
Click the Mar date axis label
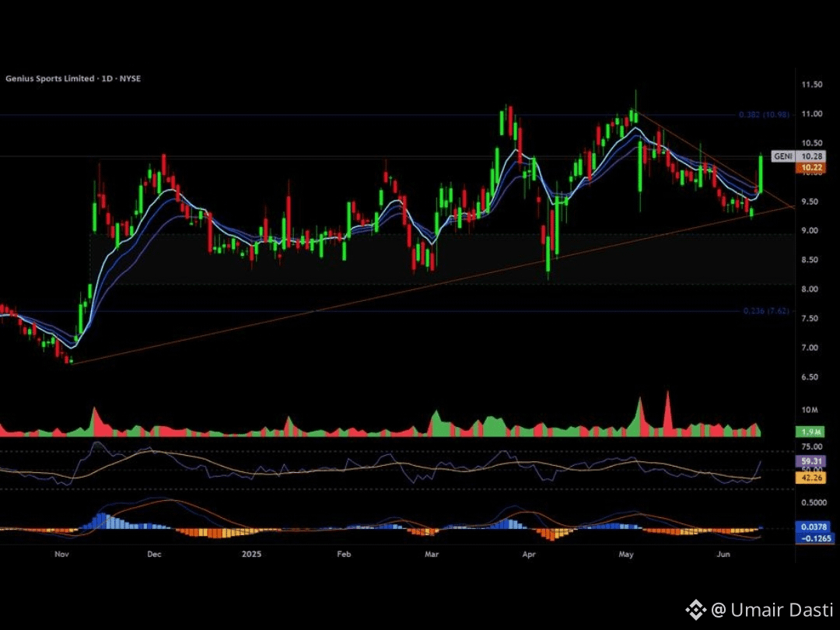(x=432, y=554)
